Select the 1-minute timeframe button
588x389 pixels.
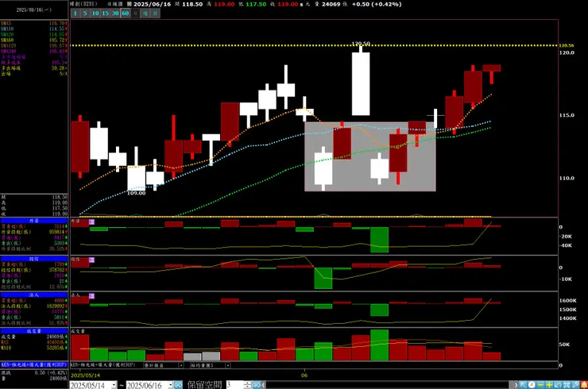75,13
